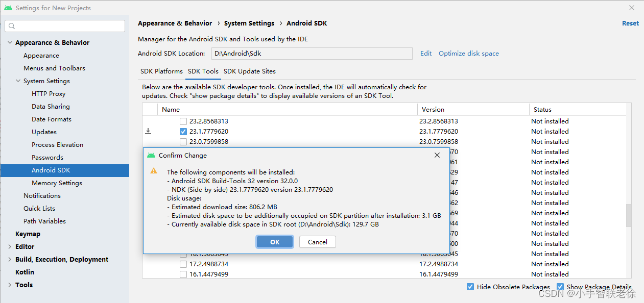Switch to the SDK Platforms tab
Viewport: 644px width, 303px height.
[x=161, y=71]
